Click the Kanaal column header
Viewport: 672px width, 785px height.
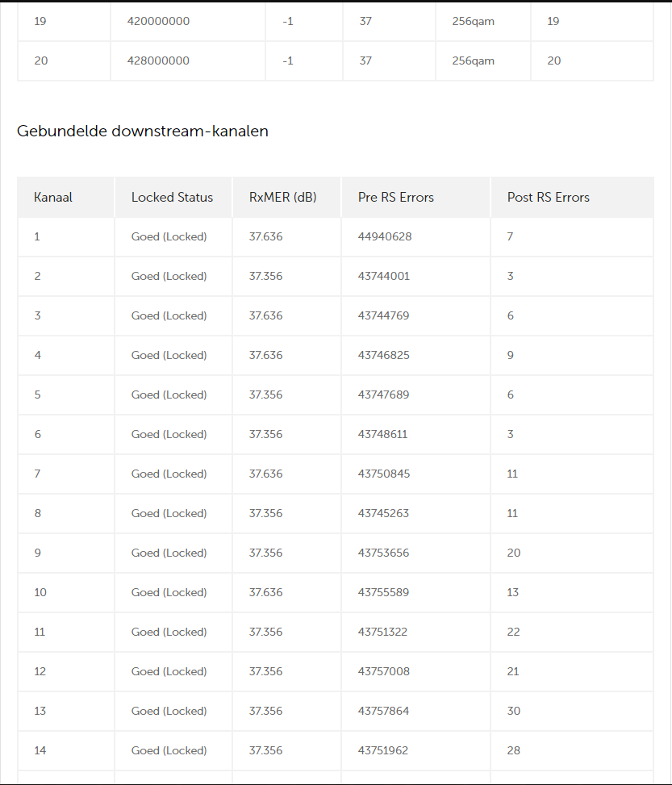click(53, 197)
